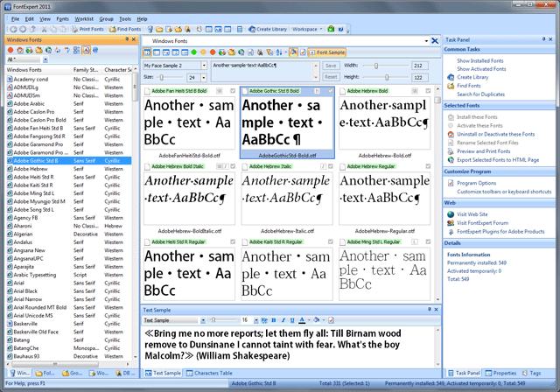The image size is (560, 392).
Task: Click the Width slider handle
Action: [x=375, y=66]
